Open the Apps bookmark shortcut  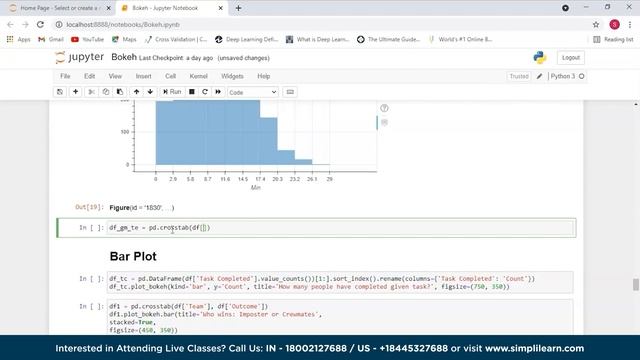click(x=18, y=39)
